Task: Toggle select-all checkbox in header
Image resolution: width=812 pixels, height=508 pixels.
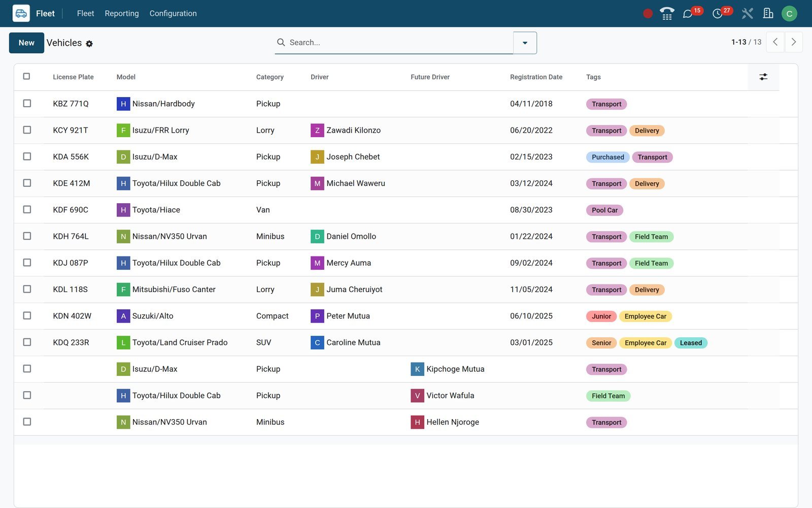Action: tap(27, 76)
